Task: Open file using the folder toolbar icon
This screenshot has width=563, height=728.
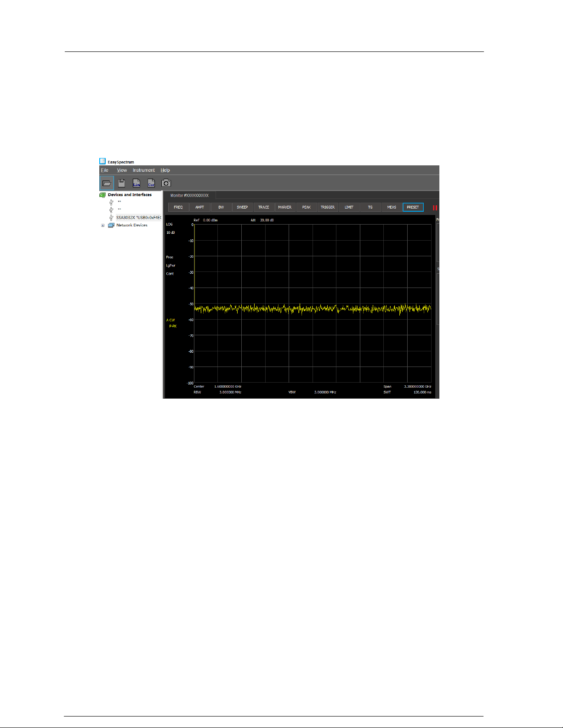Action: click(x=107, y=183)
